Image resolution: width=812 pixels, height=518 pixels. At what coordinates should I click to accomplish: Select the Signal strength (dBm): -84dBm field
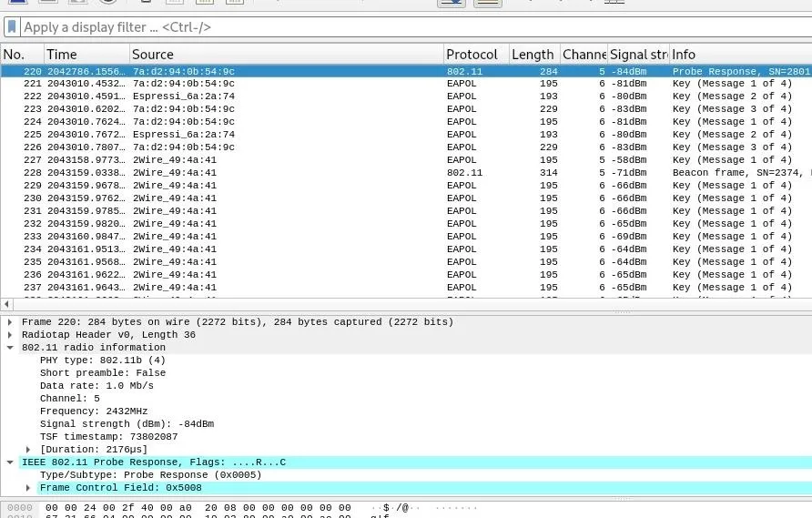click(x=127, y=423)
